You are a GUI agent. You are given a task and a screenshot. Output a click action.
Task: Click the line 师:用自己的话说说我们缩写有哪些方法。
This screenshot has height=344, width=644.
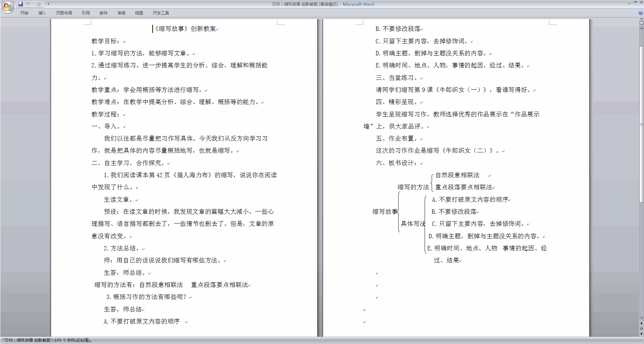tap(163, 260)
